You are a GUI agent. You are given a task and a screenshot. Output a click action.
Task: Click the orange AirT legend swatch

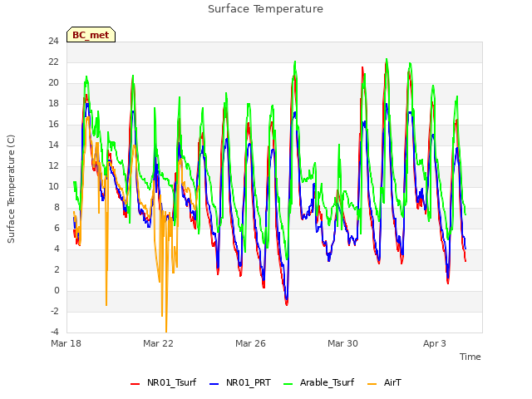point(372,384)
